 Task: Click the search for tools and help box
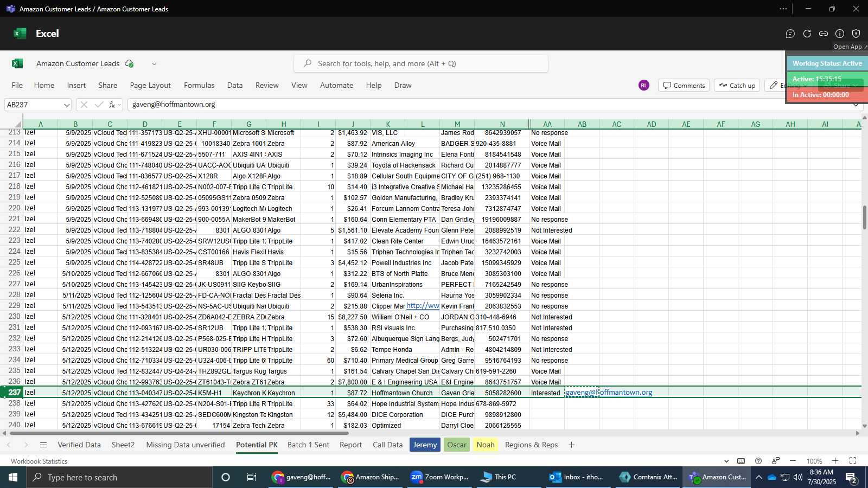[x=421, y=63]
